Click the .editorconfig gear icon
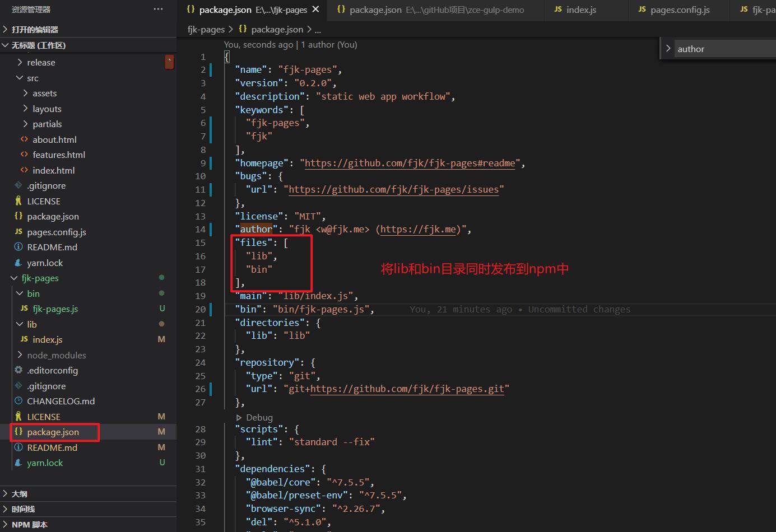Viewport: 776px width, 532px height. (x=18, y=370)
